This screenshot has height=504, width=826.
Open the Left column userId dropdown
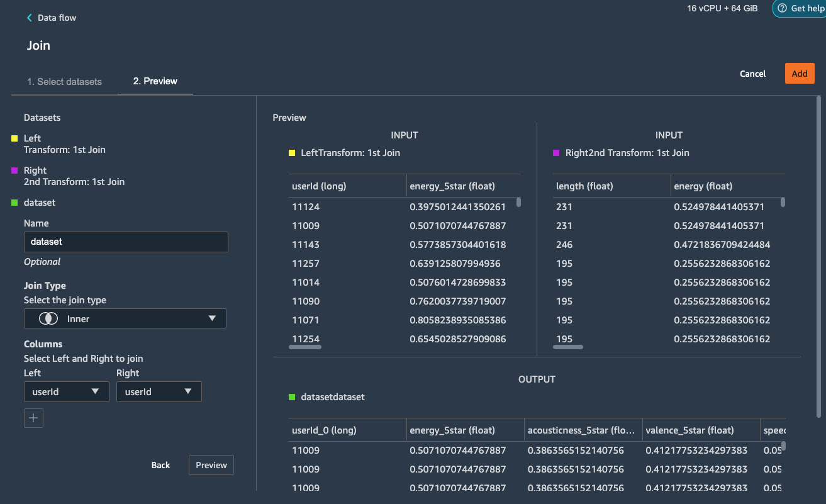click(x=66, y=391)
